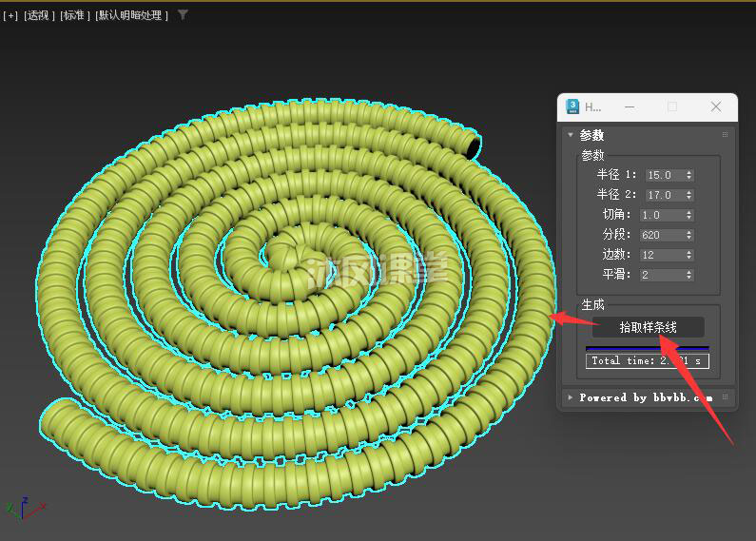The width and height of the screenshot is (756, 541).
Task: Click the 3ds Max icon in dialog title
Action: coord(573,106)
